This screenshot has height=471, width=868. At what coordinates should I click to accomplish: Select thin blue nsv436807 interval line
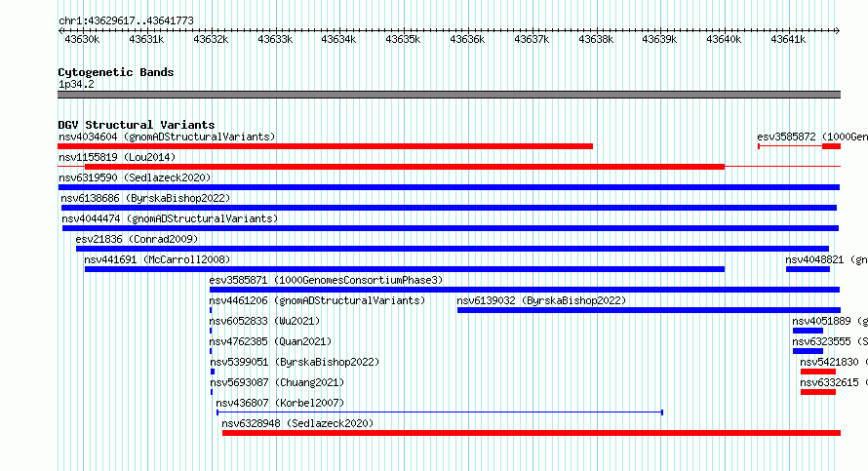(440, 412)
